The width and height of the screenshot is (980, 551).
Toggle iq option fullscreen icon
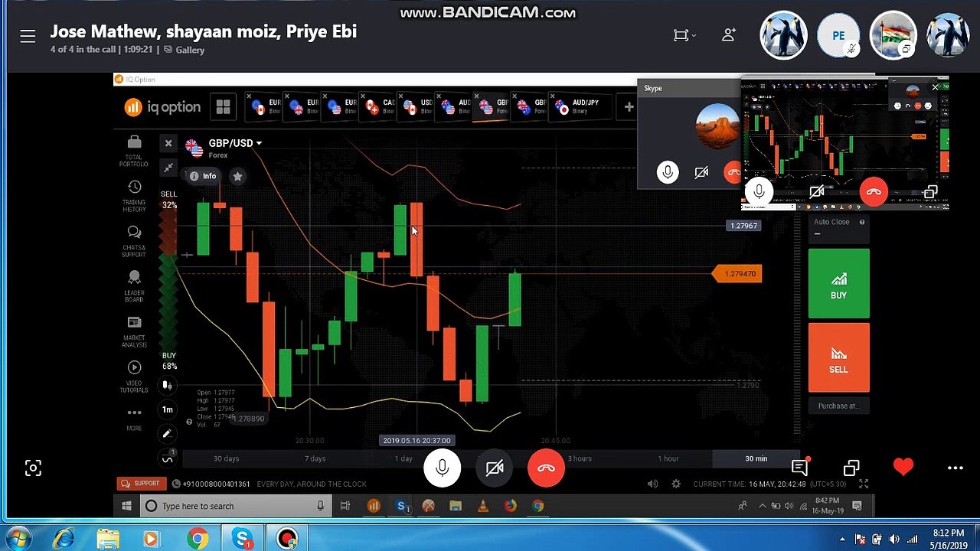tap(864, 484)
